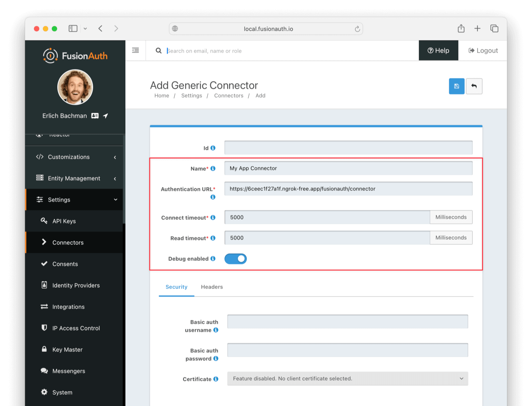This screenshot has height=406, width=532.
Task: Click the contact card icon beside Erlich Bachman
Action: (95, 116)
